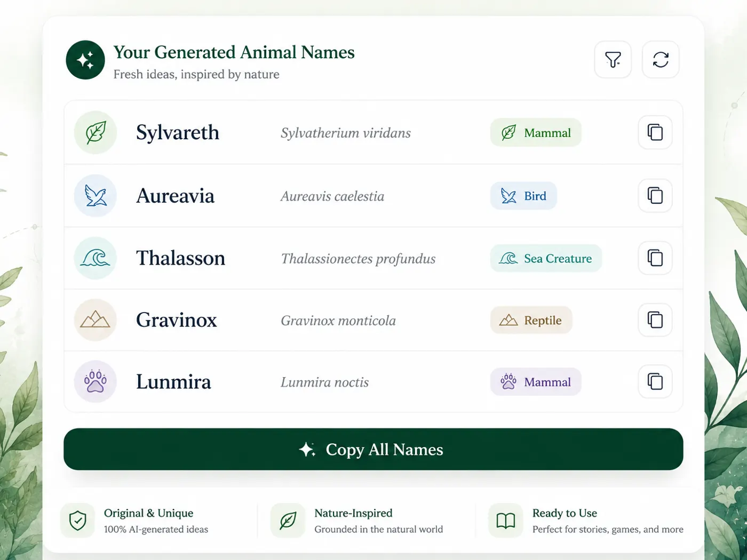This screenshot has width=747, height=560.
Task: Click the name Gravinox
Action: point(177,320)
